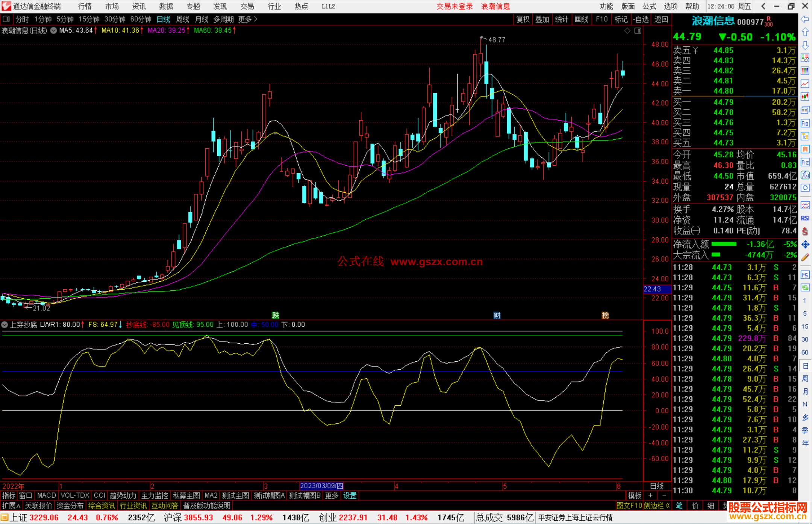Open the 更多 indicators tab at bottom
Screen dimensions: 812x524
click(332, 495)
